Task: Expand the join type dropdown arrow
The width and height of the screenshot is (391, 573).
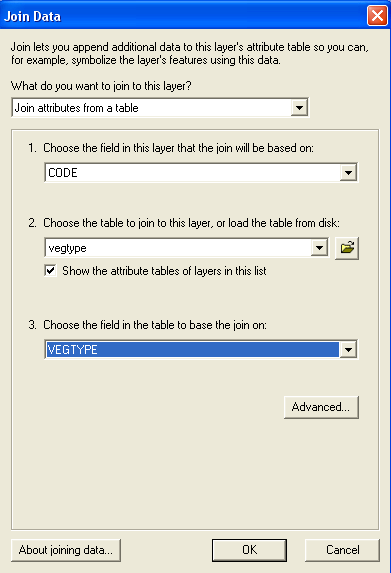Action: pyautogui.click(x=299, y=108)
